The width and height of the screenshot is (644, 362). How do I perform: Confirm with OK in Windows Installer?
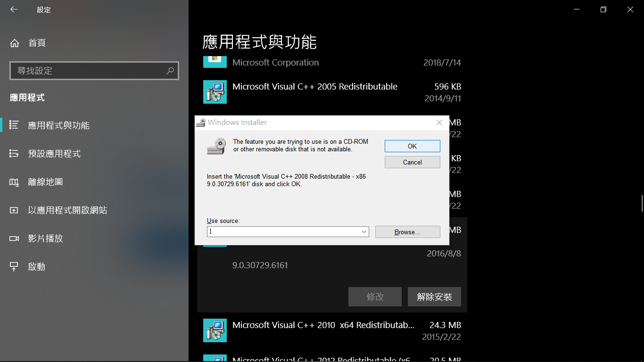(413, 146)
